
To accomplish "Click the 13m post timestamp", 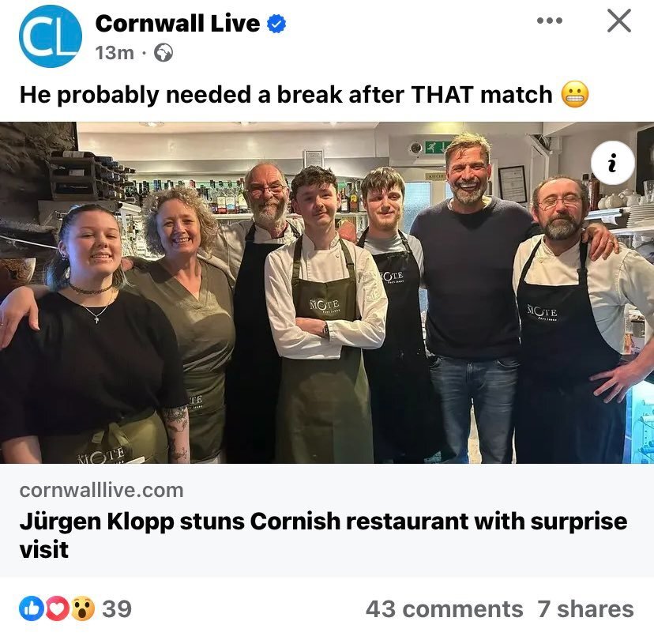I will pyautogui.click(x=115, y=53).
